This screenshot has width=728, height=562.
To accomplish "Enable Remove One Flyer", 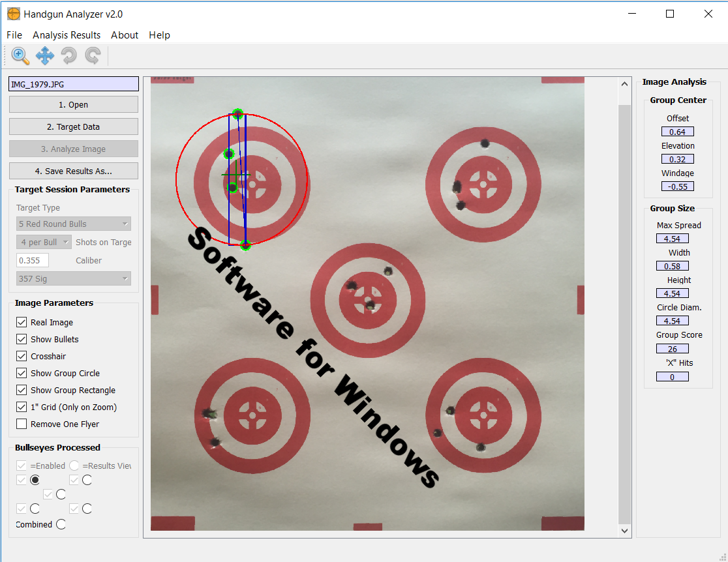I will [x=22, y=424].
